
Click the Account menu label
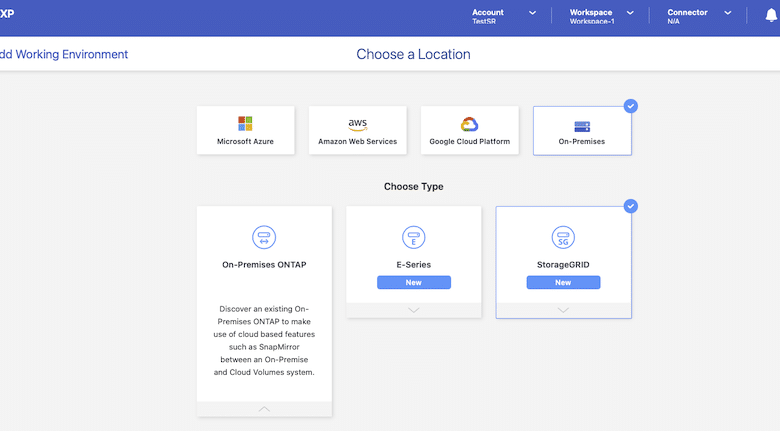coord(488,12)
